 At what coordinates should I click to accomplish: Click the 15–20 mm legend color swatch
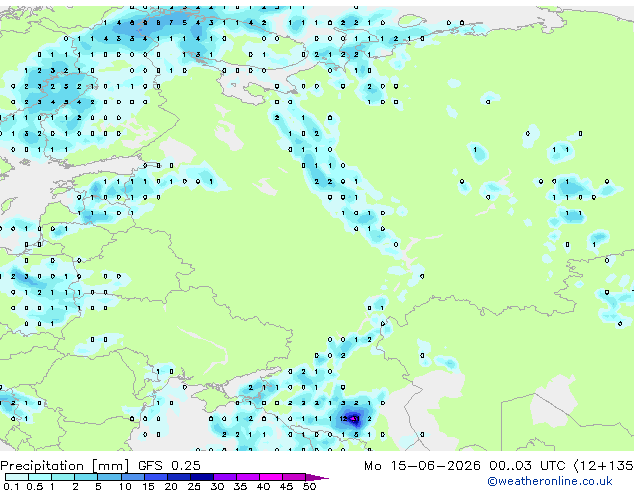point(155,477)
